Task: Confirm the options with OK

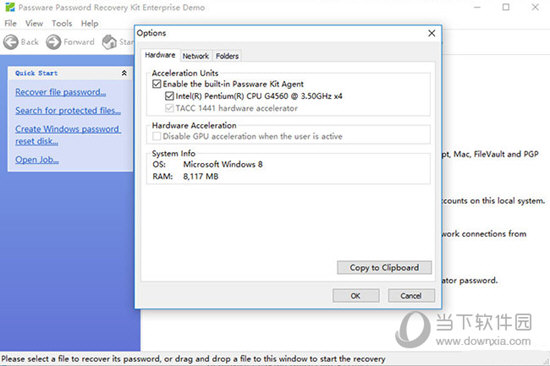Action: tap(356, 295)
